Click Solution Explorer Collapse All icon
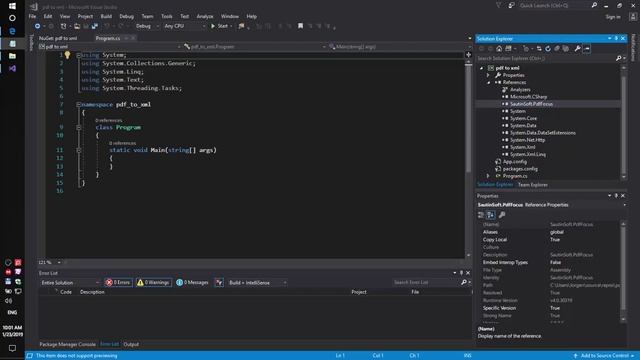The width and height of the screenshot is (640, 360). pyautogui.click(x=557, y=49)
